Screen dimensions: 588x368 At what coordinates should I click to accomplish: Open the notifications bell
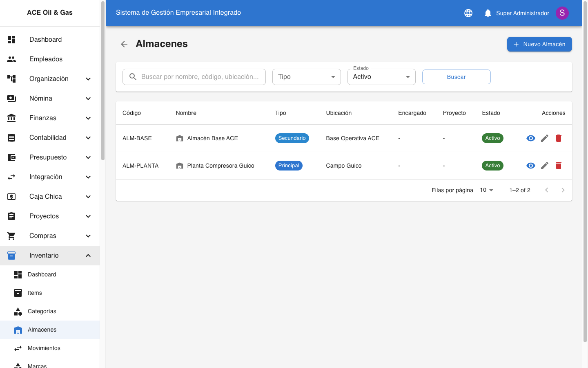(488, 13)
